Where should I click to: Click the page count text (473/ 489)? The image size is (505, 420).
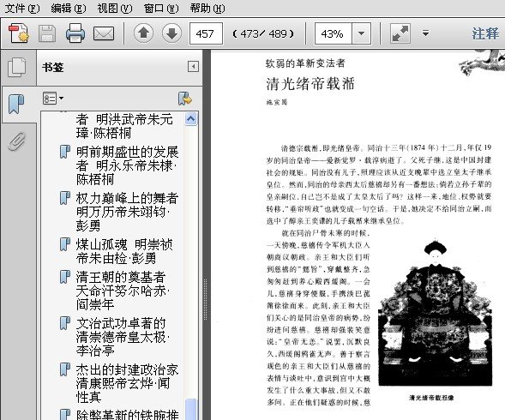coord(263,33)
